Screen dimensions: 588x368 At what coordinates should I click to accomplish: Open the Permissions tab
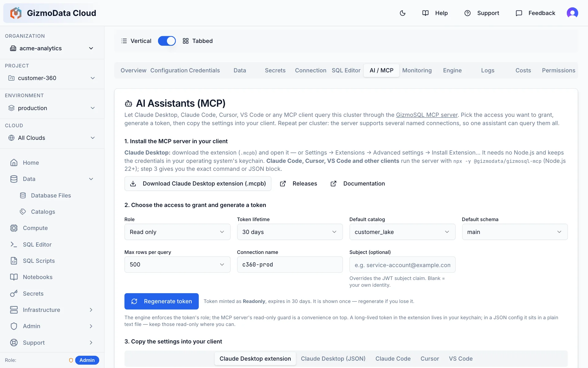559,70
